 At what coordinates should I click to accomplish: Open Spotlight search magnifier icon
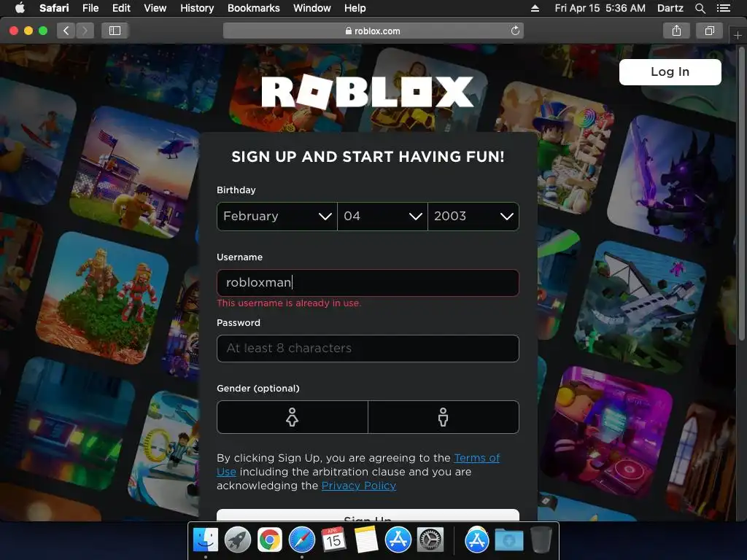point(700,8)
